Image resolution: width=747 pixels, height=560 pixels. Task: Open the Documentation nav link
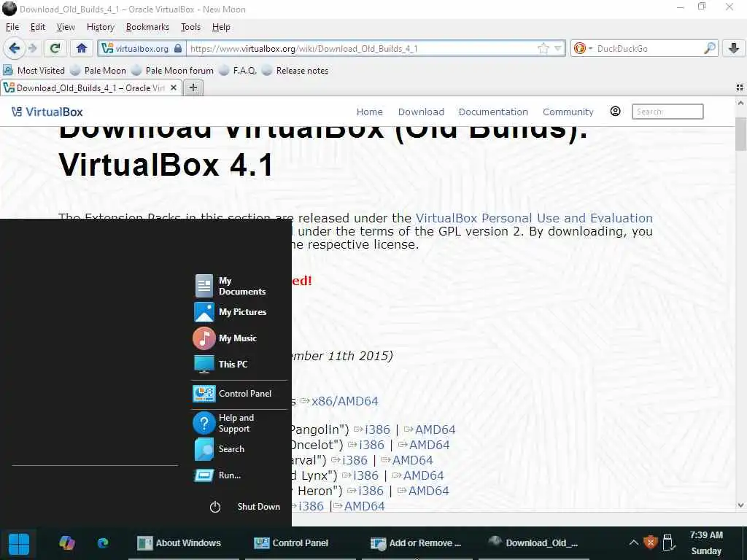click(493, 112)
